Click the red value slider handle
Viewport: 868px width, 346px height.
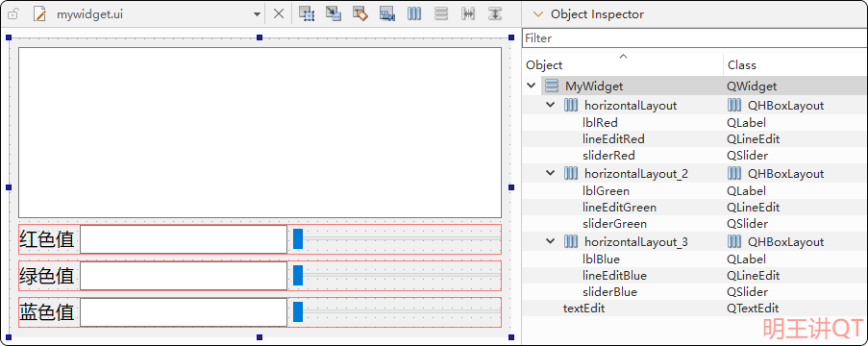click(x=298, y=238)
